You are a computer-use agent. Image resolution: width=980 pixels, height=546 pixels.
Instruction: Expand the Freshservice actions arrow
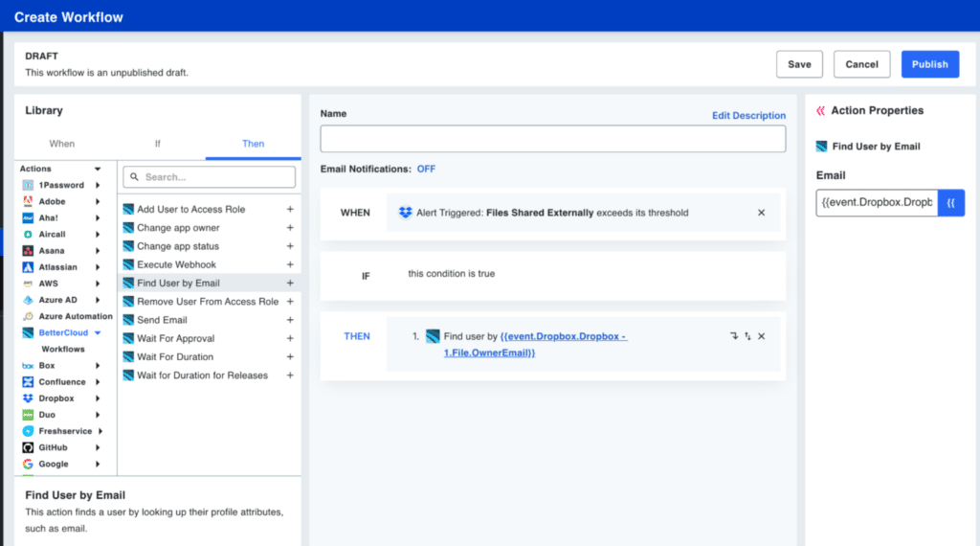pos(100,432)
